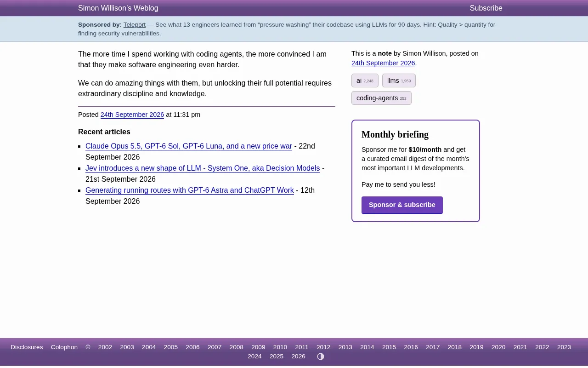The image size is (588, 368).
Task: Go to the 2011 archive
Action: [302, 347]
